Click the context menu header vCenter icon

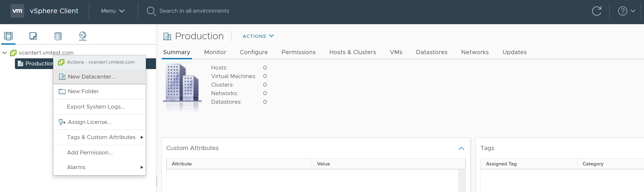(x=61, y=62)
